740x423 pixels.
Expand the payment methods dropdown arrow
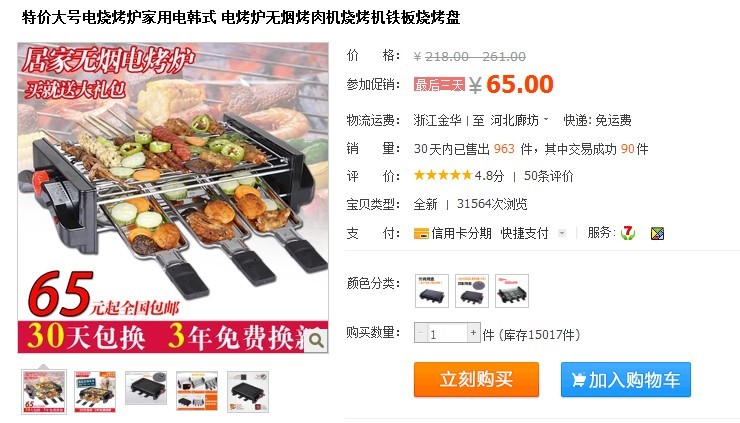click(562, 233)
